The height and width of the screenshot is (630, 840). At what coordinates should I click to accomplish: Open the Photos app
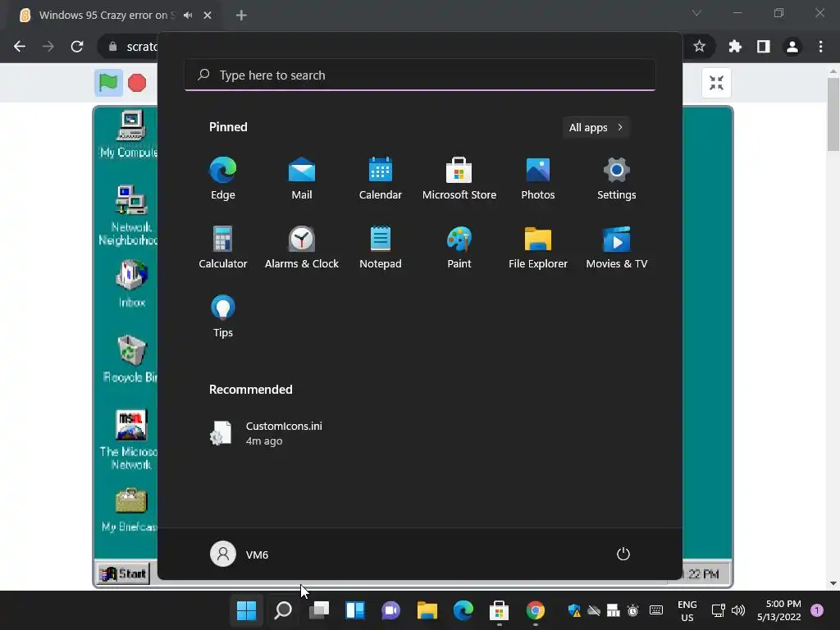(538, 179)
